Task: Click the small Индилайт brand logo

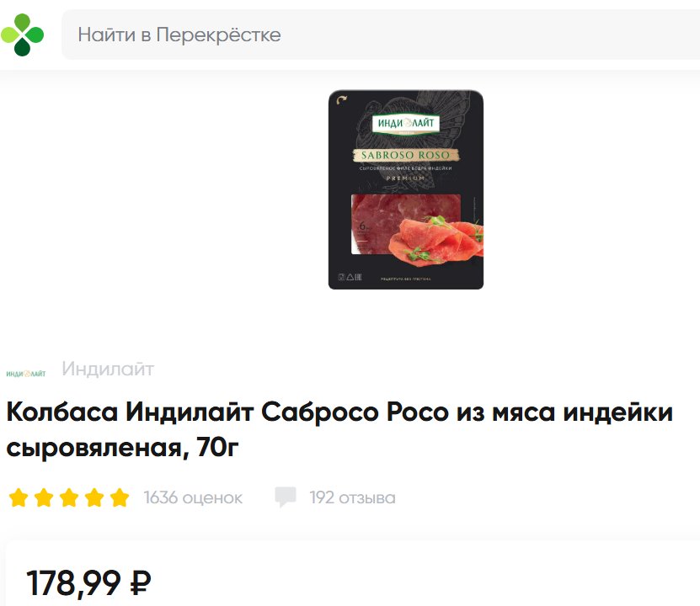Action: coord(26,374)
